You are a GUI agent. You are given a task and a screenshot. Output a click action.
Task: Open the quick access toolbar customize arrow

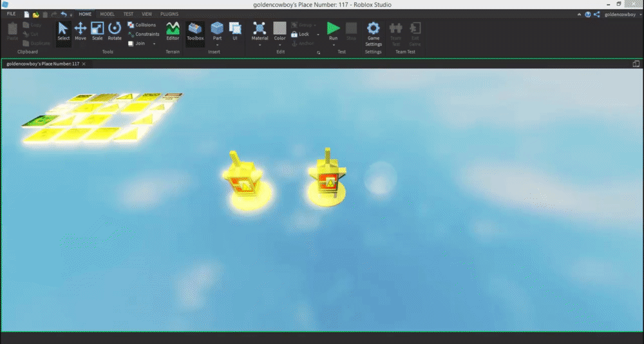71,15
